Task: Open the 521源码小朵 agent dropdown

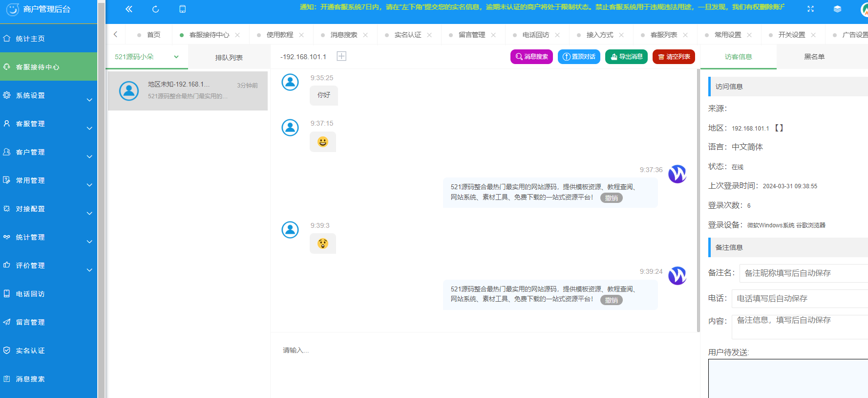Action: (x=147, y=57)
